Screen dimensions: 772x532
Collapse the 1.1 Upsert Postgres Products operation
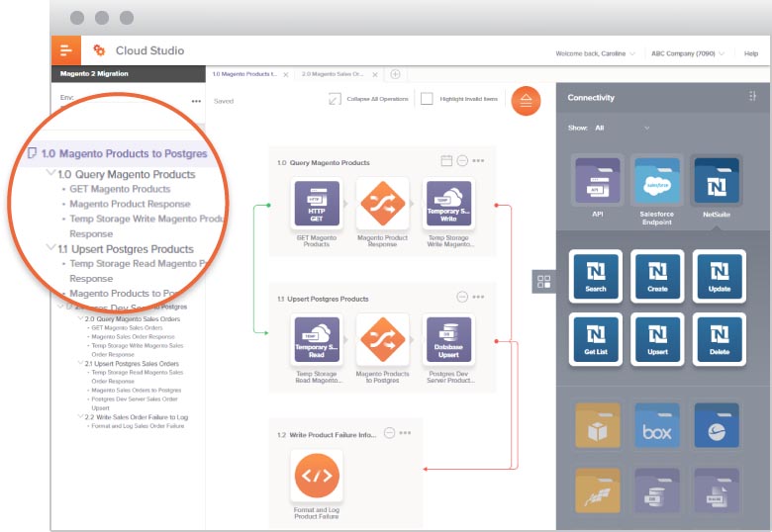pos(462,297)
